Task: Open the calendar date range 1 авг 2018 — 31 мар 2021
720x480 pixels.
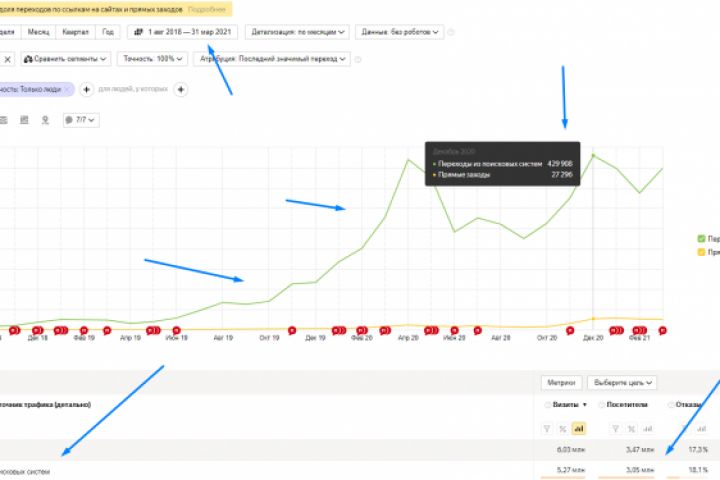Action: click(x=182, y=32)
